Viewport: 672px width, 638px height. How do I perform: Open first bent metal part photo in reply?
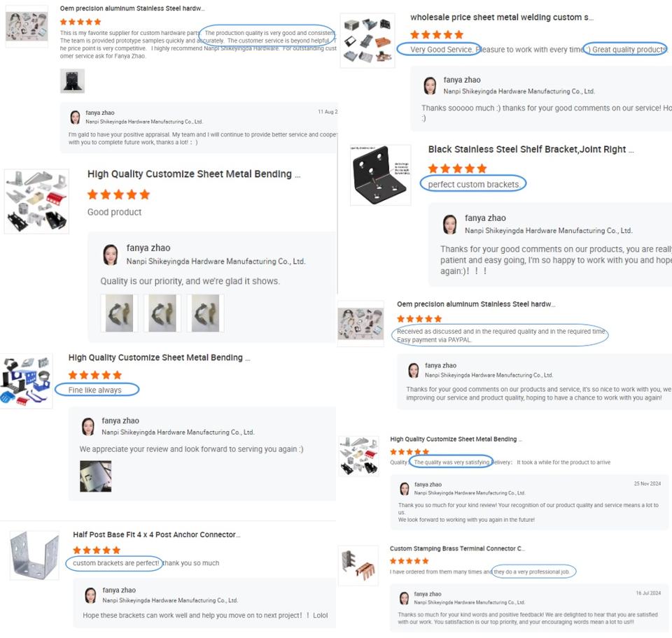point(119,313)
